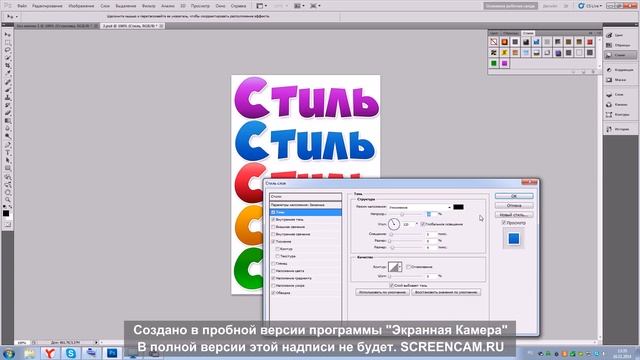This screenshot has height=360, width=640.
Task: Click Photoshop icon in taskbar
Action: (112, 353)
